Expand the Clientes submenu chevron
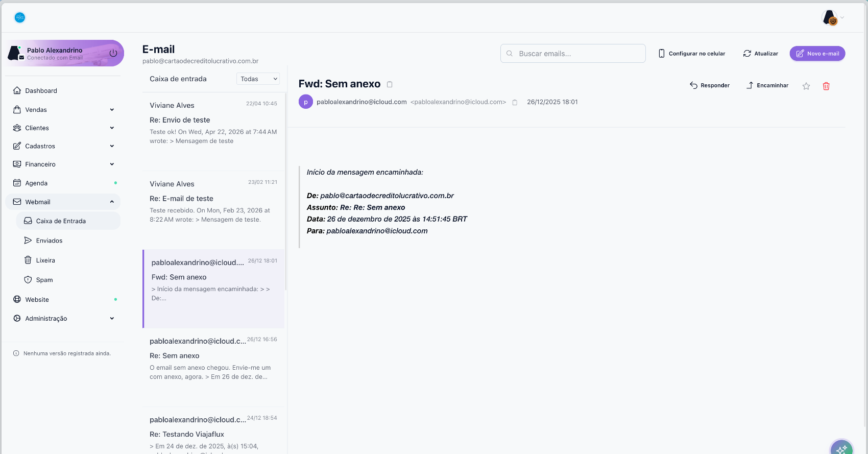 pyautogui.click(x=112, y=128)
